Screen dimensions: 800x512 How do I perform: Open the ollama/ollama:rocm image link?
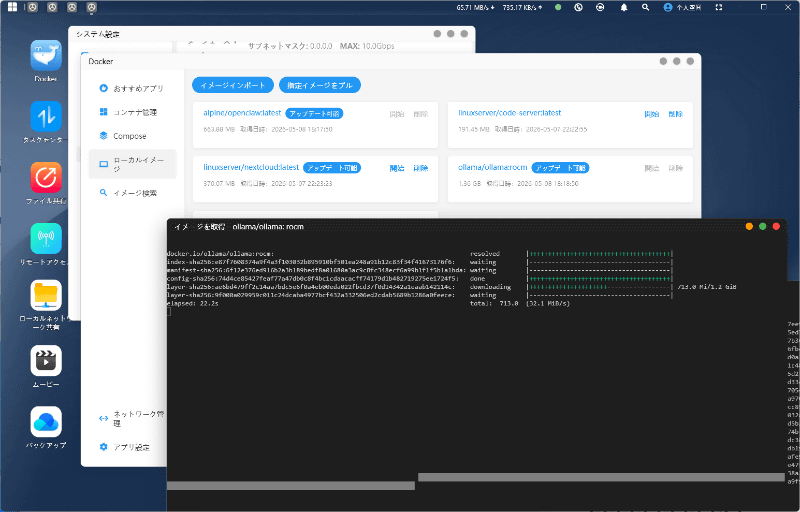pos(493,167)
